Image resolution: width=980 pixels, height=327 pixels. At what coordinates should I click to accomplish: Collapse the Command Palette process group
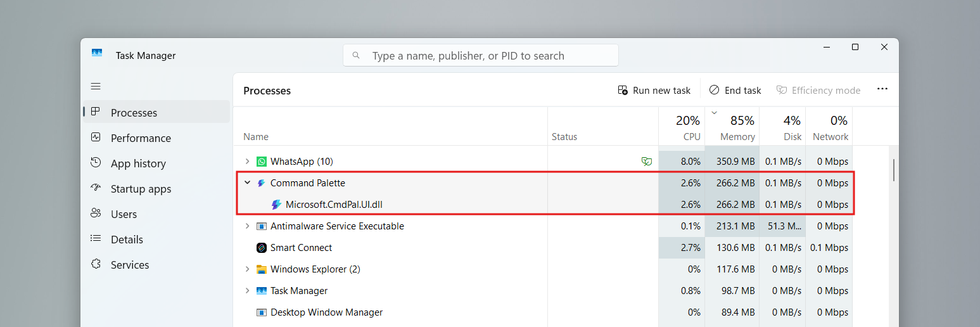247,183
